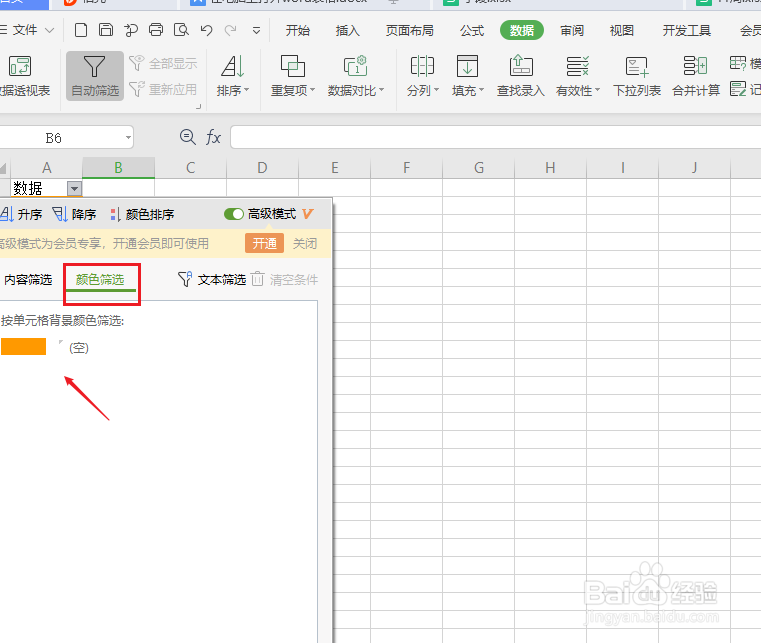Image resolution: width=761 pixels, height=643 pixels.
Task: Toggle the 高级模式 switch
Action: pos(233,214)
